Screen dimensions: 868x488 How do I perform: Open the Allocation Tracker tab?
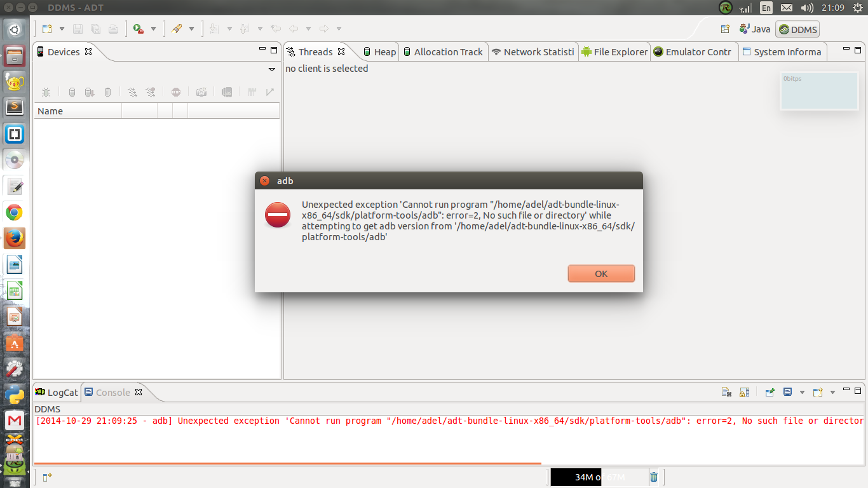[443, 52]
